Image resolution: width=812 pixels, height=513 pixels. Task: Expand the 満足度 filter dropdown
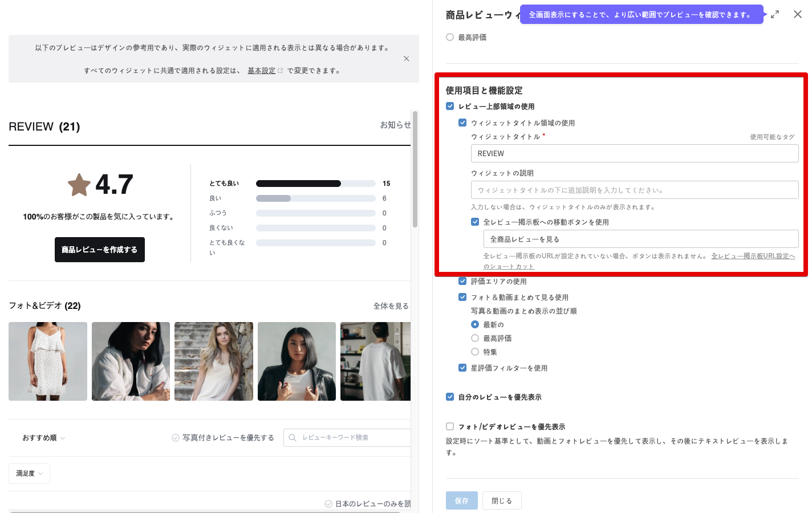pos(29,474)
